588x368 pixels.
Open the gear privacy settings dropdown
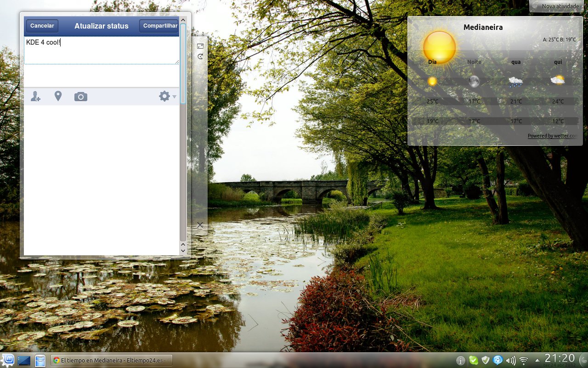[168, 96]
